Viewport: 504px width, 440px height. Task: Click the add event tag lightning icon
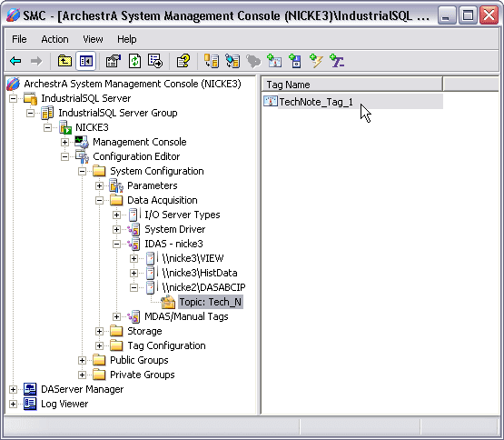316,61
